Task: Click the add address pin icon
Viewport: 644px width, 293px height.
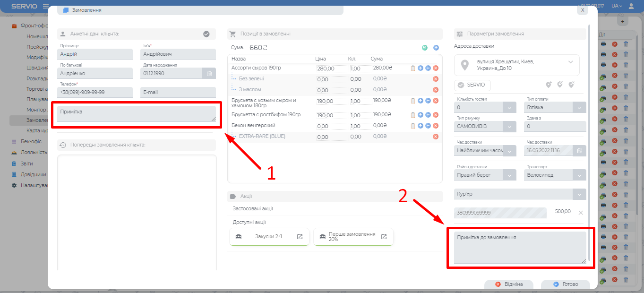Action: [548, 85]
